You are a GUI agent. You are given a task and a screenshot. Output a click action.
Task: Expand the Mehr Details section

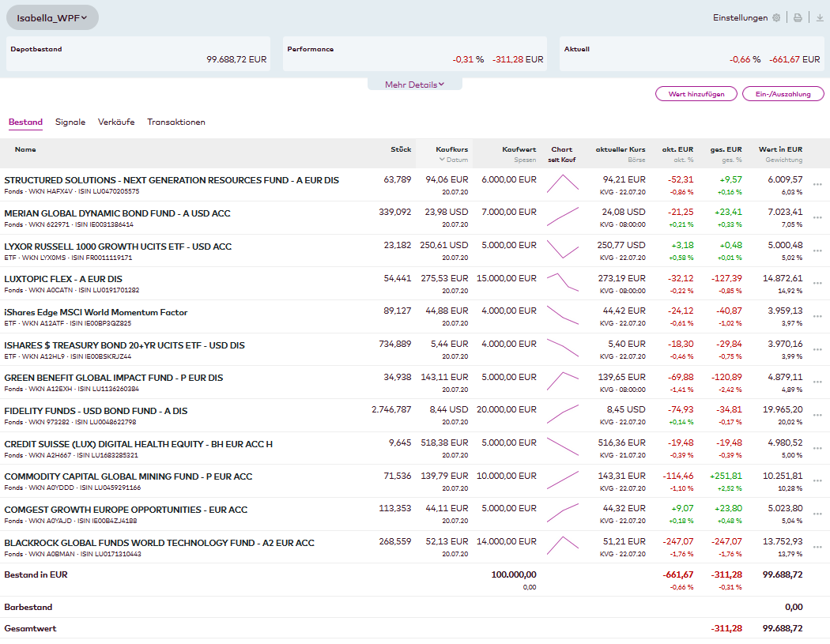click(414, 85)
